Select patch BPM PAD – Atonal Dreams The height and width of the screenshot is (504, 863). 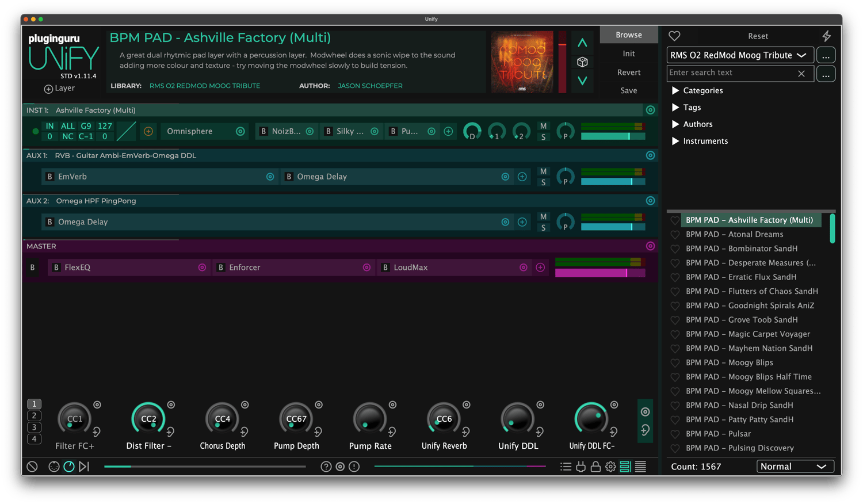pos(734,235)
